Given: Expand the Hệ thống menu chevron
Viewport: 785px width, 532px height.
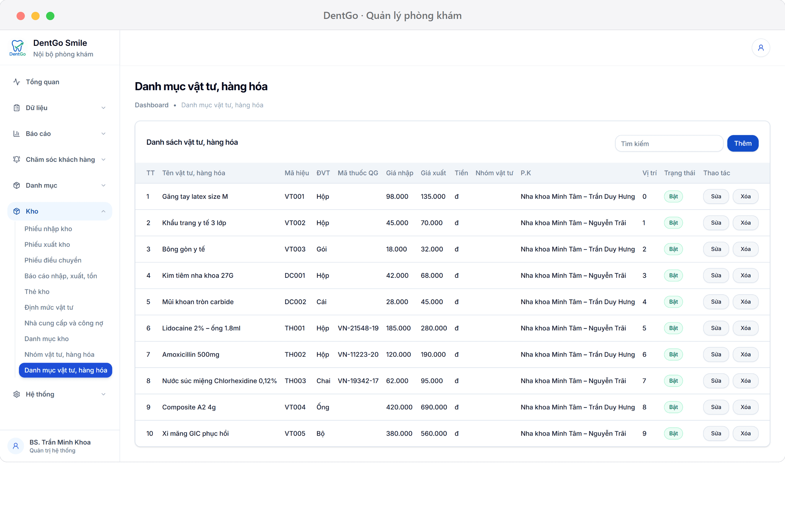Looking at the screenshot, I should pyautogui.click(x=103, y=394).
